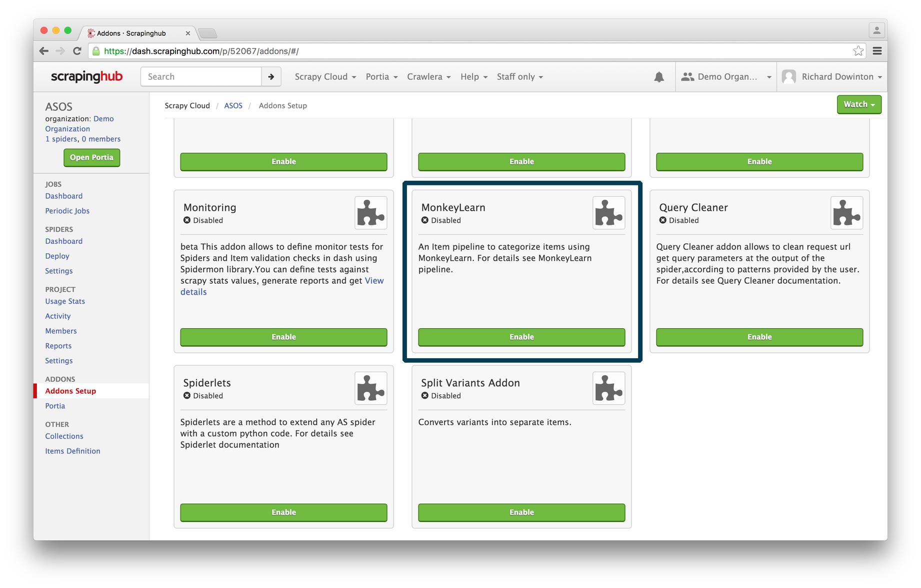Viewport: 921px width, 588px height.
Task: Click Richard Dowinton's avatar image
Action: pyautogui.click(x=789, y=77)
